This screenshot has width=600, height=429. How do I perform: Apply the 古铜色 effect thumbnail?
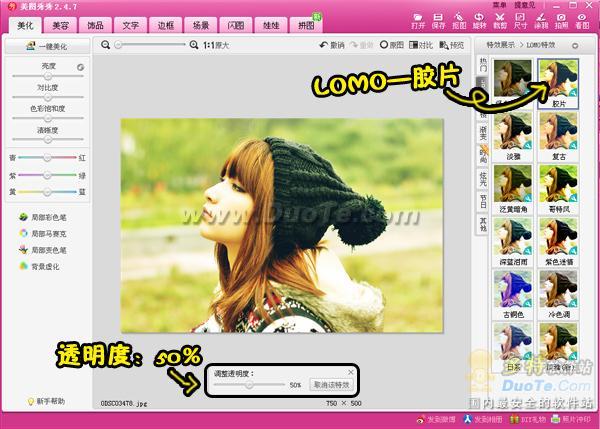point(513,294)
